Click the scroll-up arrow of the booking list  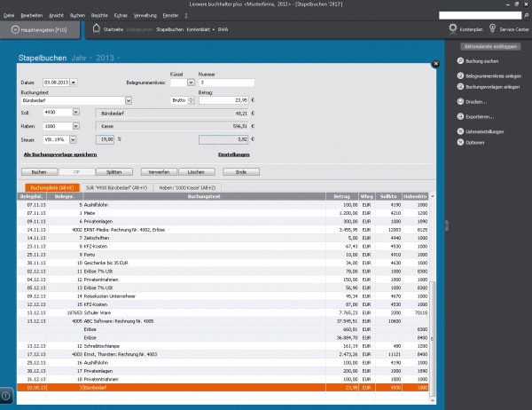[x=433, y=196]
